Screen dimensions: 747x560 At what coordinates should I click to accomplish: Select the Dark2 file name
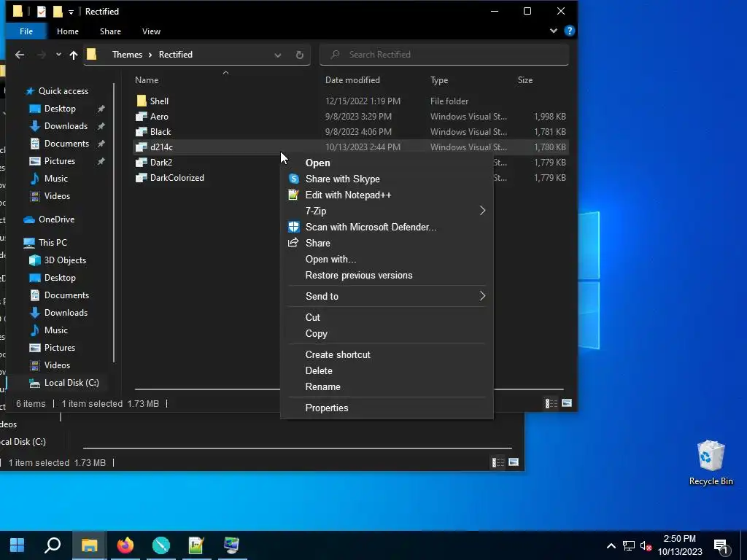pyautogui.click(x=161, y=163)
